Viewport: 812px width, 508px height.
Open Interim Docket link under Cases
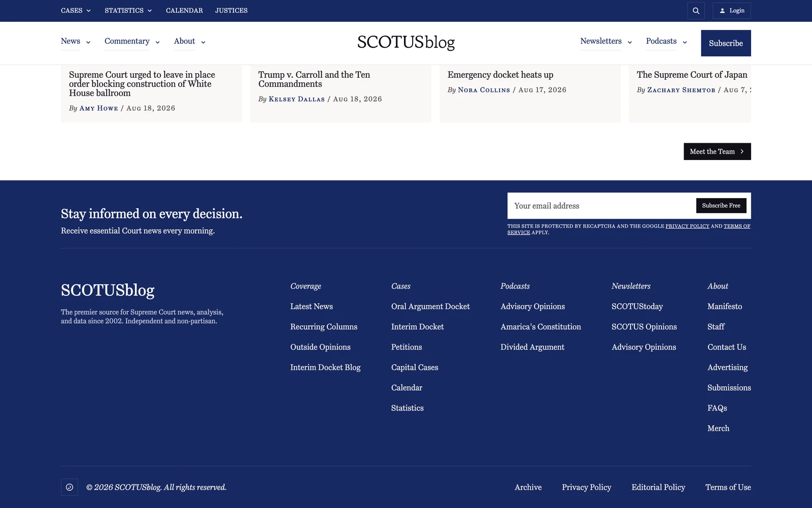tap(417, 327)
